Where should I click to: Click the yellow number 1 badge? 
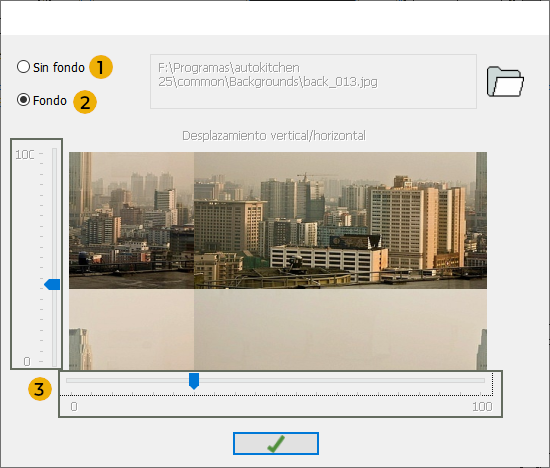(x=101, y=67)
